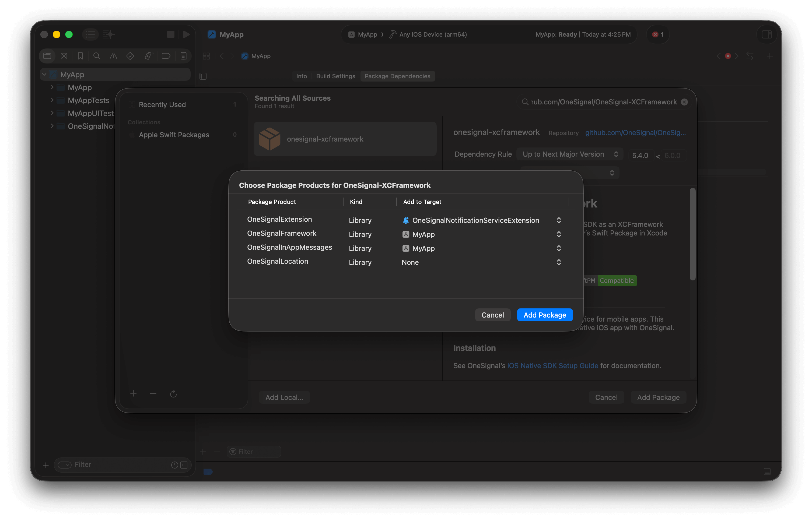The width and height of the screenshot is (812, 521).
Task: Open the Bookmarks navigator
Action: [80, 56]
